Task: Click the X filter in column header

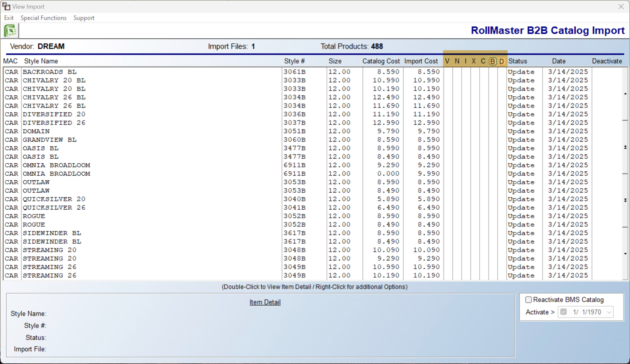Action: coord(474,61)
